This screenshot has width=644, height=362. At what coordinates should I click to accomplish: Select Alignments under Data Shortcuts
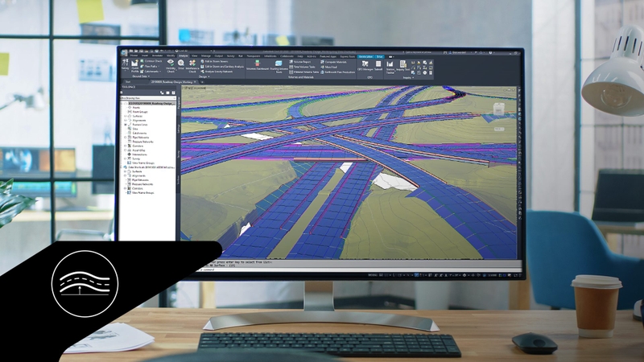(x=138, y=175)
